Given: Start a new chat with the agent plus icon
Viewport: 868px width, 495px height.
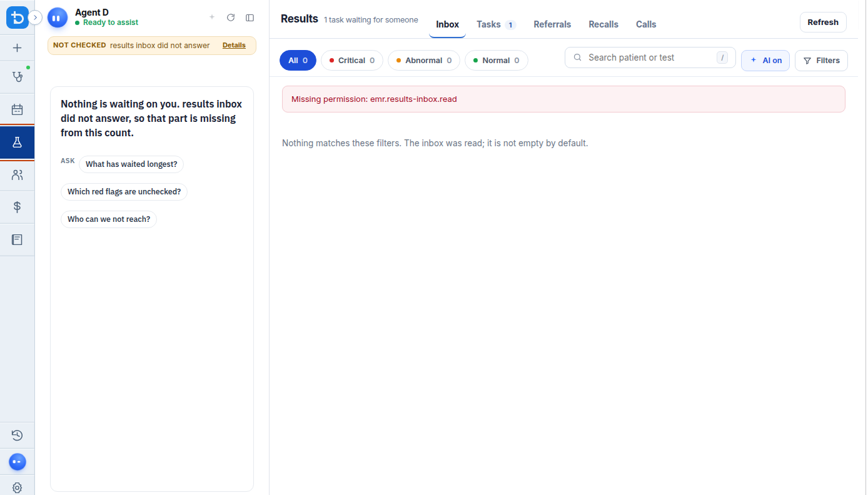Looking at the screenshot, I should (x=212, y=17).
